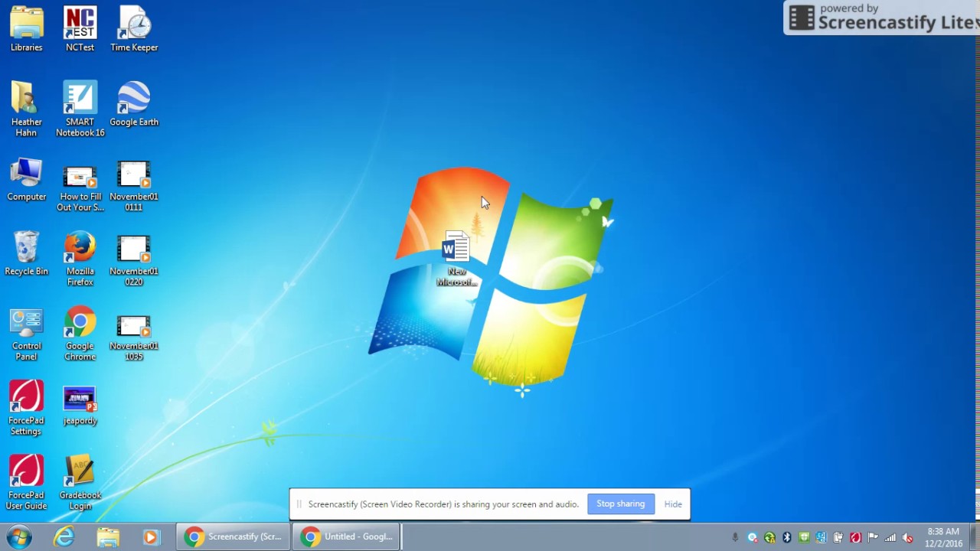Select the SMART Notebook 16 shortcut
Image resolution: width=980 pixels, height=551 pixels.
pos(80,109)
